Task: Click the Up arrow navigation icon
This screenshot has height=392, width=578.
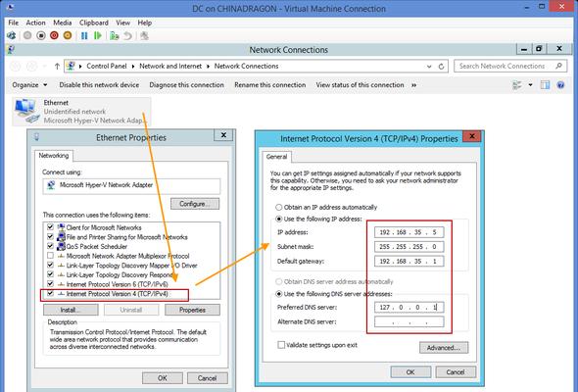Action: pyautogui.click(x=57, y=67)
